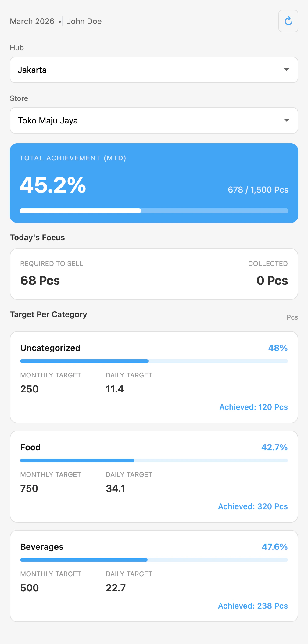Click the Uncategorized 48% percentage
Image resolution: width=308 pixels, height=644 pixels.
(x=278, y=348)
